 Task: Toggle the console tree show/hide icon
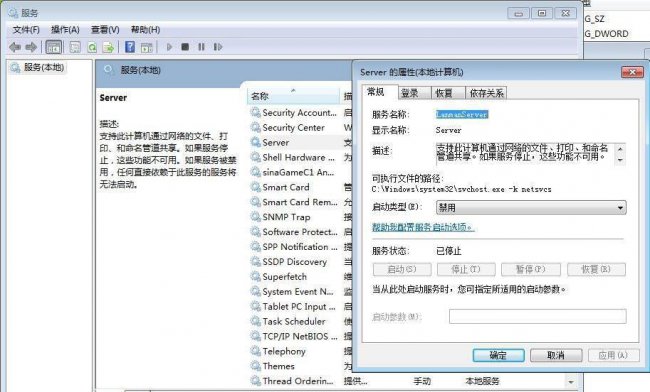click(54, 47)
